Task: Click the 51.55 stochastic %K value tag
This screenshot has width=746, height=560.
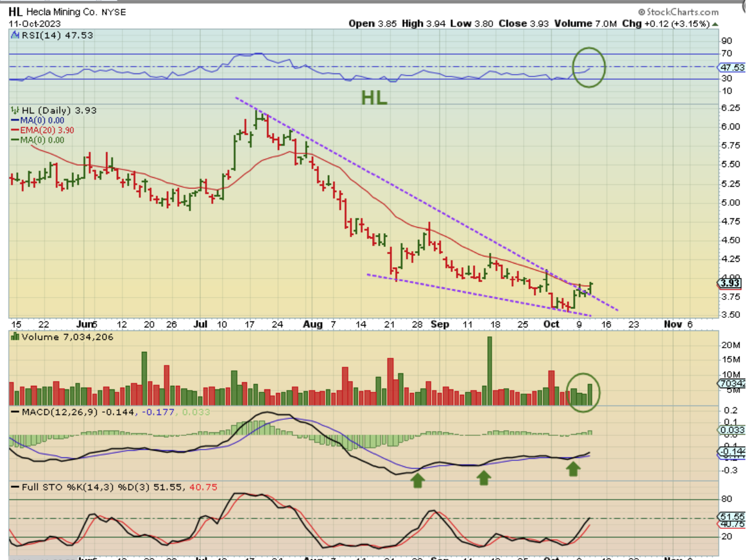Action: pos(732,516)
